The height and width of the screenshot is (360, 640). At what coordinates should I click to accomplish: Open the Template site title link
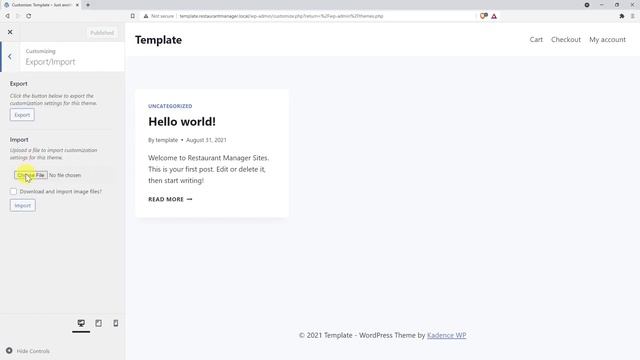(158, 40)
